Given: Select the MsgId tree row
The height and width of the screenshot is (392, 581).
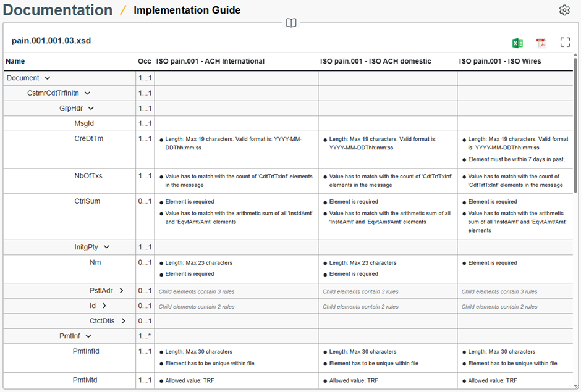Looking at the screenshot, I should [x=85, y=124].
